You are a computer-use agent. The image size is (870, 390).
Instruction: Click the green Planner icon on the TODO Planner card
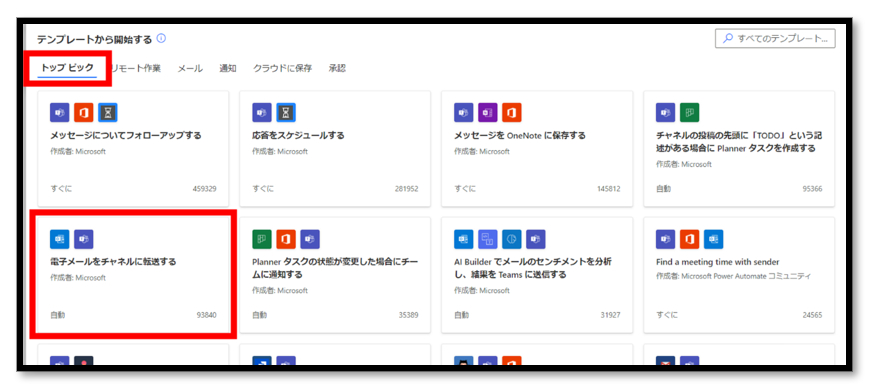690,113
